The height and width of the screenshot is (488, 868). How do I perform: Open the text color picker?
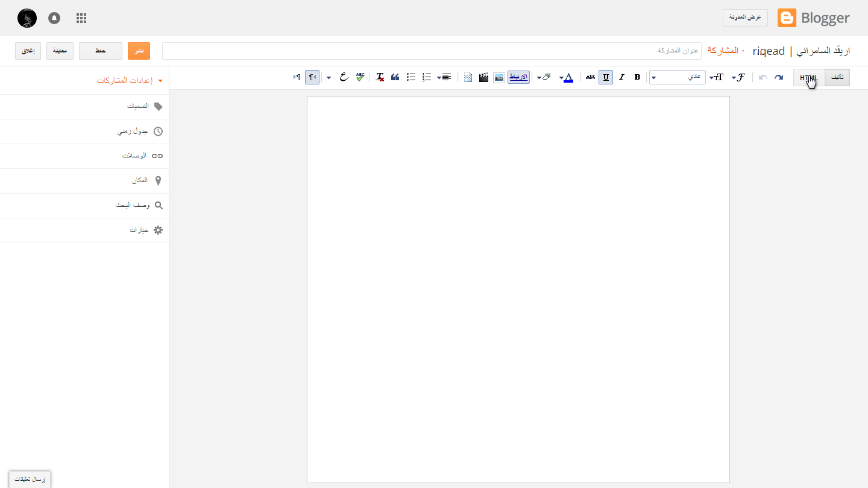(566, 77)
